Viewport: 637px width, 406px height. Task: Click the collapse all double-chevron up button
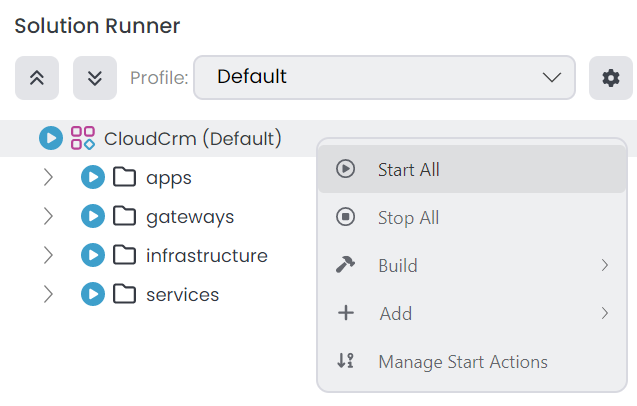[x=37, y=78]
